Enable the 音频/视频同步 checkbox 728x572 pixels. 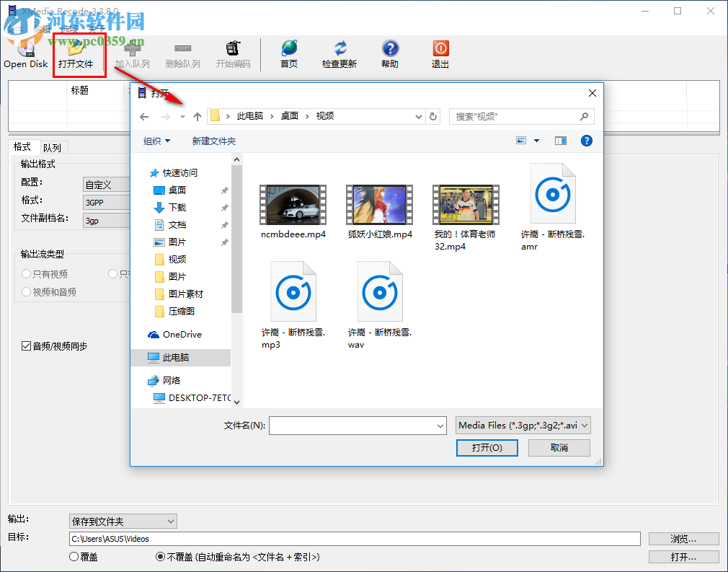pyautogui.click(x=26, y=346)
